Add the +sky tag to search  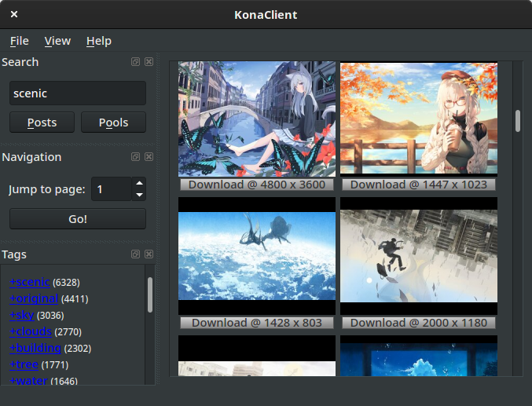(x=22, y=315)
